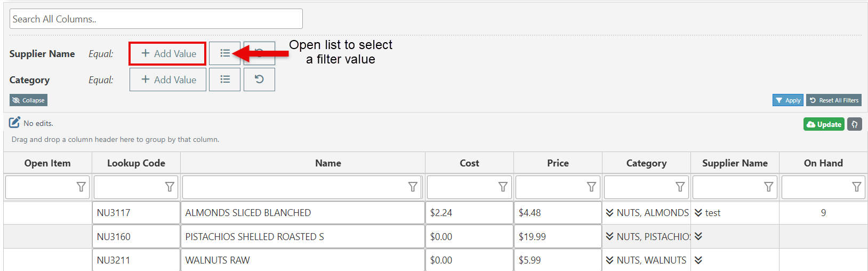The height and width of the screenshot is (271, 868).
Task: Open filter funnel in On Hand column
Action: click(x=857, y=187)
